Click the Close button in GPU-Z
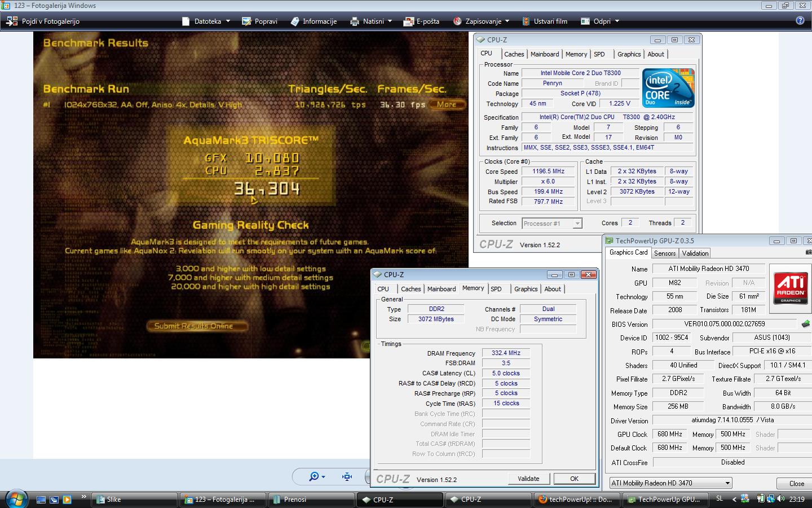The height and width of the screenshot is (508, 812). tap(795, 484)
